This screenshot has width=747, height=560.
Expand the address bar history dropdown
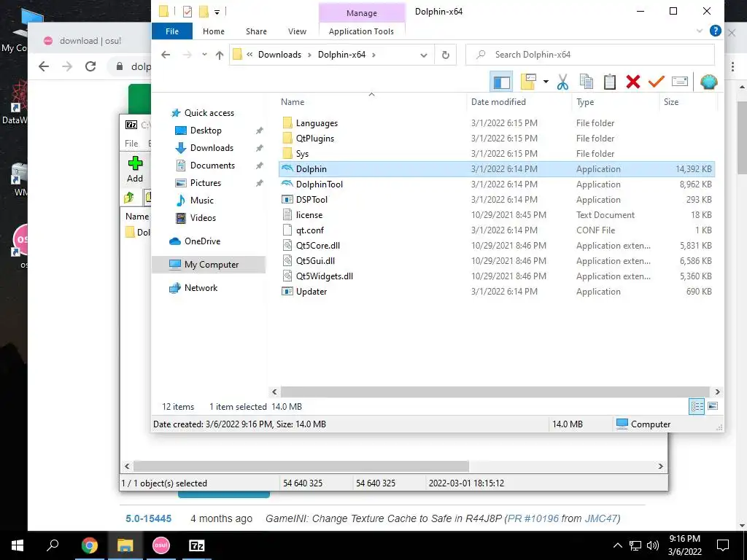(x=424, y=55)
